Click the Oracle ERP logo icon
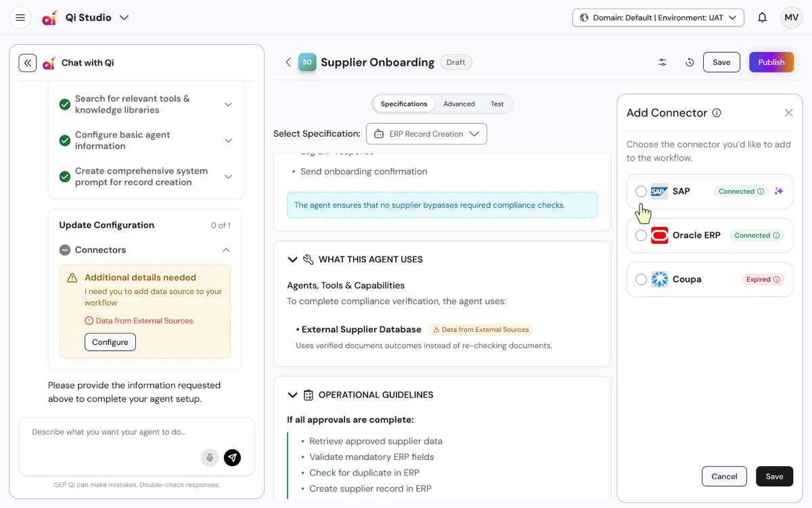Viewport: 812px width, 508px height. (x=659, y=236)
